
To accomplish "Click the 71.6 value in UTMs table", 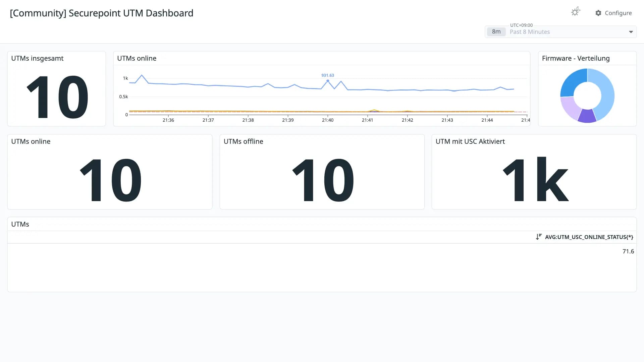I will pyautogui.click(x=628, y=251).
